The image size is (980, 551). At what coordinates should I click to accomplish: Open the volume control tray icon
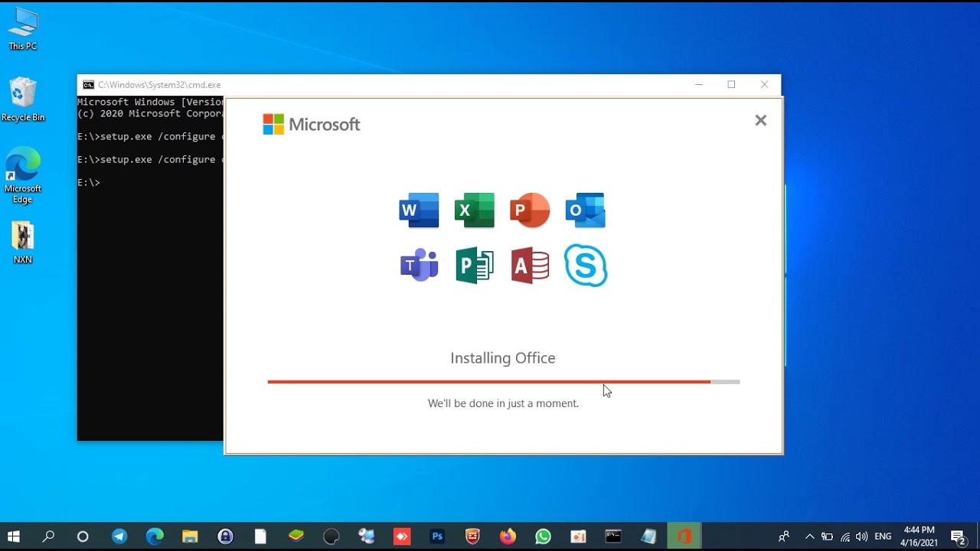click(862, 536)
